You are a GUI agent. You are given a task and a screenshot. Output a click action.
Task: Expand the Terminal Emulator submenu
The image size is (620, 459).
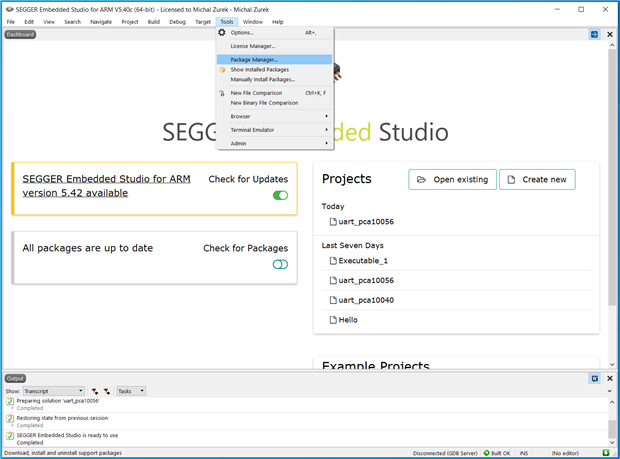point(275,130)
